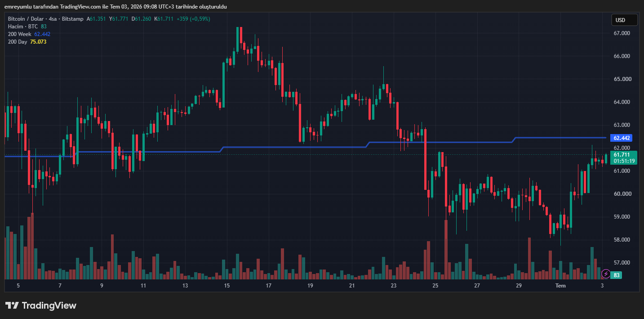Click date 29 on the time axis
Image resolution: width=644 pixels, height=319 pixels.
click(x=519, y=286)
